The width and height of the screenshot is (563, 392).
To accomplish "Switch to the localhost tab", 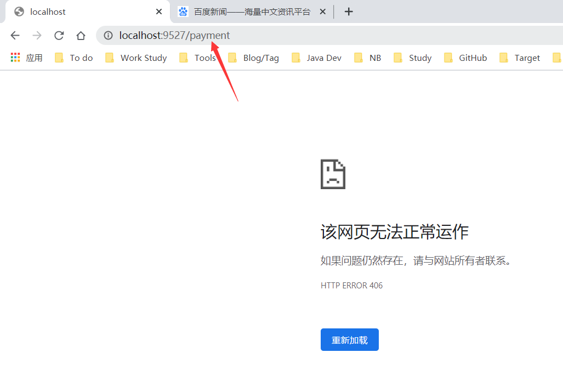I will 88,12.
